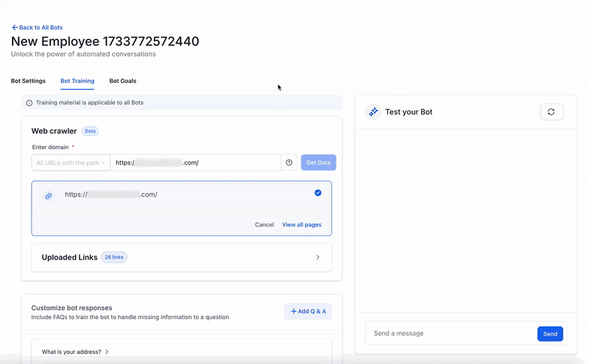Click the refresh icon in Test your Bot
The image size is (589, 364).
551,112
